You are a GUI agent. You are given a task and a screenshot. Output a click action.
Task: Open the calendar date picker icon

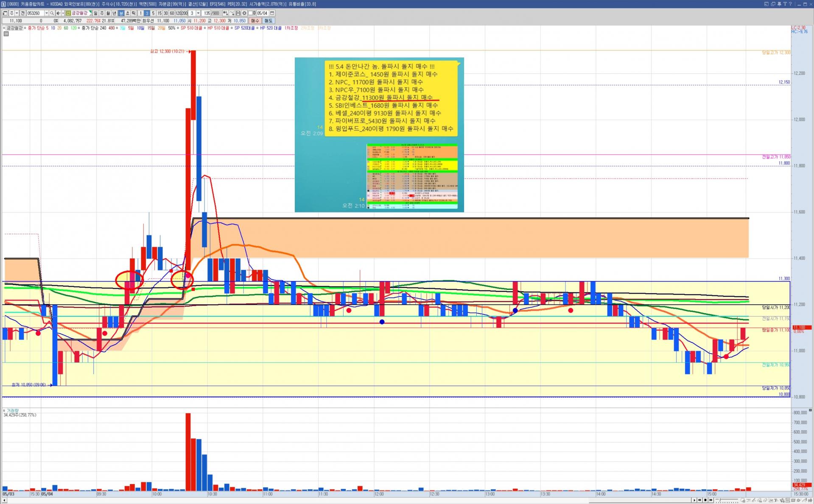[x=272, y=13]
